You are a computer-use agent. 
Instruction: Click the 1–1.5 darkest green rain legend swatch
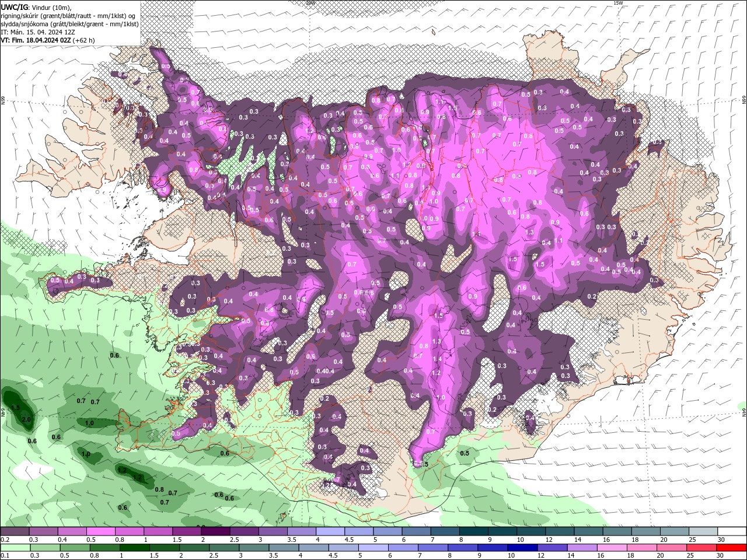coord(135,548)
